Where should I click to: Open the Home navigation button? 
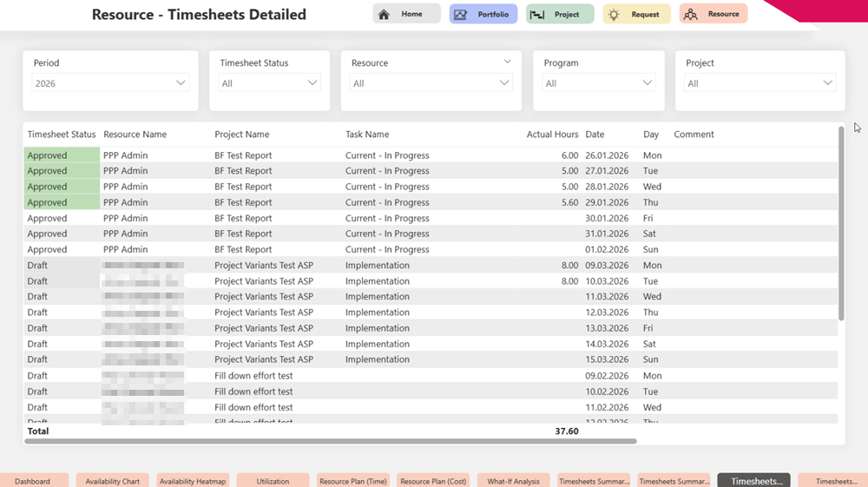[x=407, y=14]
